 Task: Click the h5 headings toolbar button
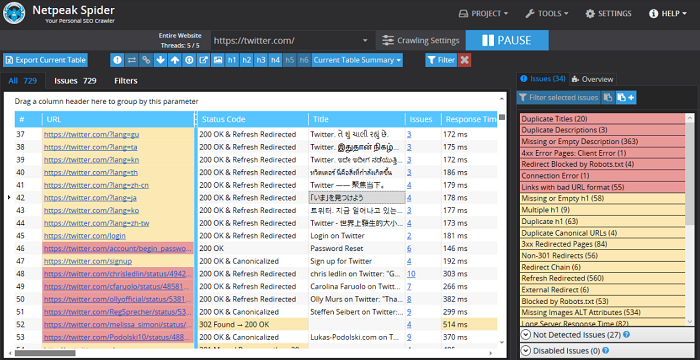click(289, 60)
